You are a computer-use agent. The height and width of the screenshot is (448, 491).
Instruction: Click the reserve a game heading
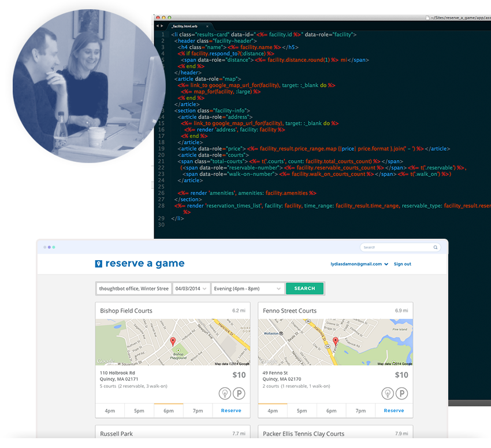coord(144,264)
